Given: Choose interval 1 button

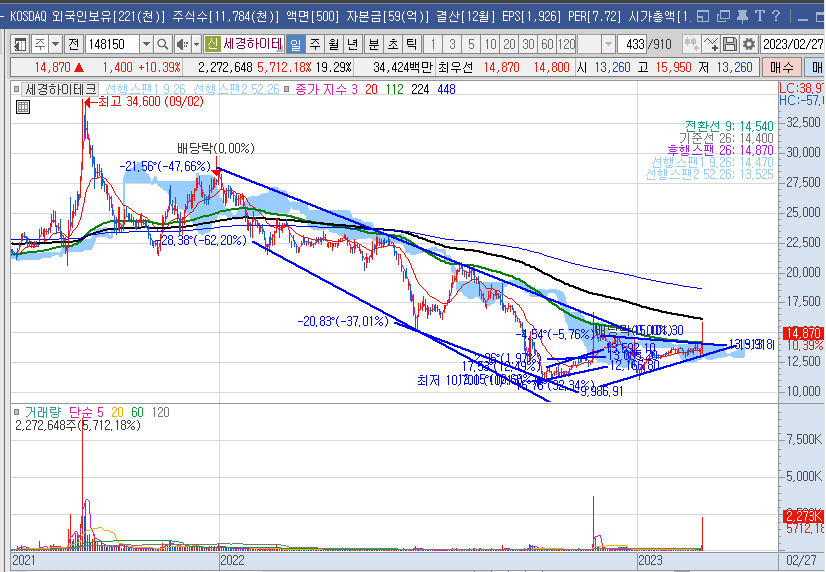Looking at the screenshot, I should pyautogui.click(x=433, y=44).
